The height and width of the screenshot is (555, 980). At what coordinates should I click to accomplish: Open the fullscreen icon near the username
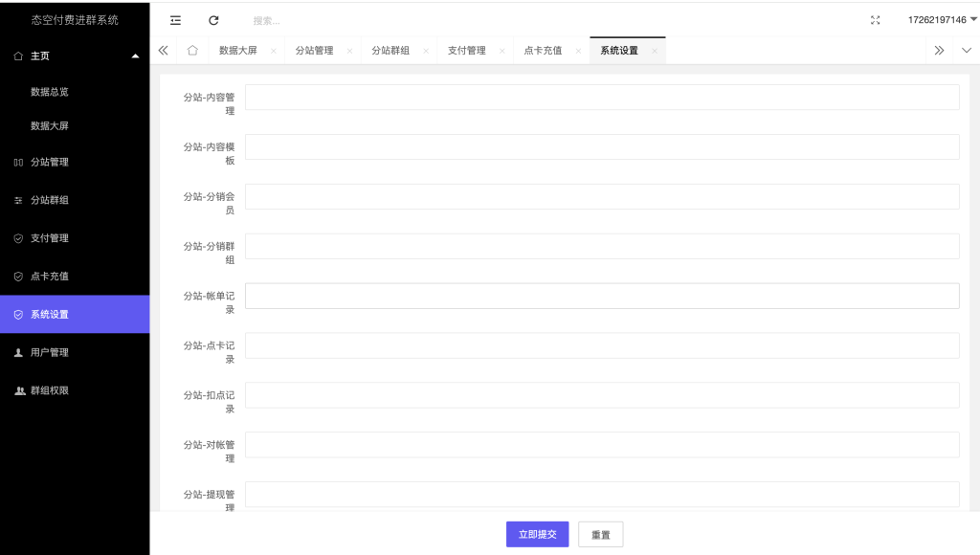click(875, 19)
